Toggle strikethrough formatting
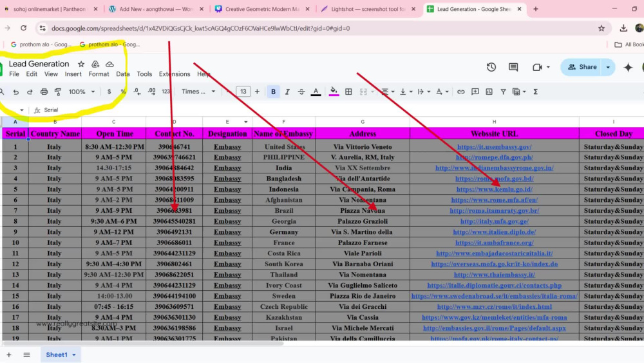644x363 pixels. 301,92
